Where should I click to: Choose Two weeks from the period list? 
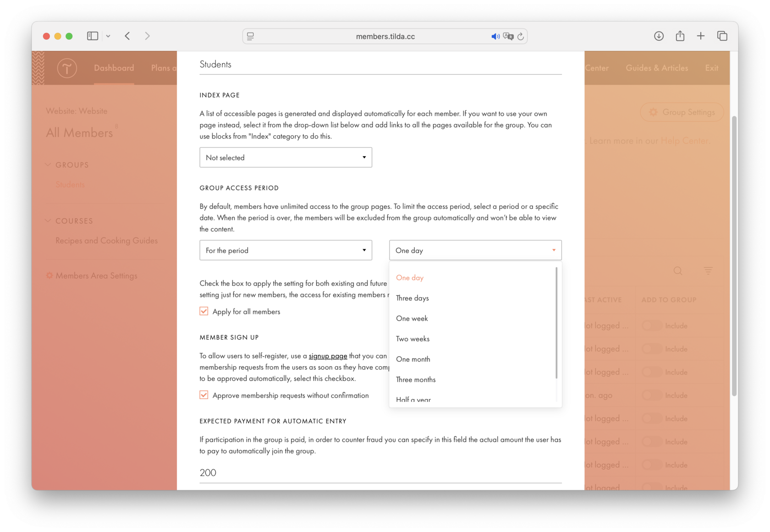412,339
